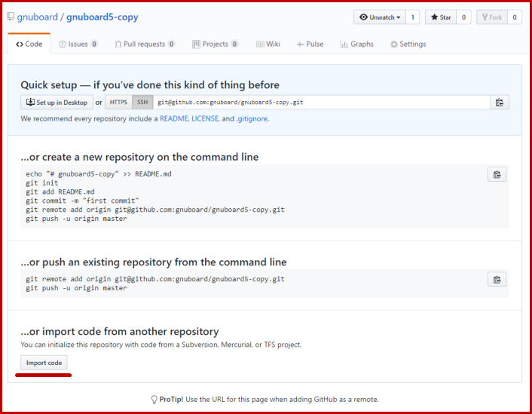Go to the Wiki tab
This screenshot has height=414, width=532.
pos(268,44)
